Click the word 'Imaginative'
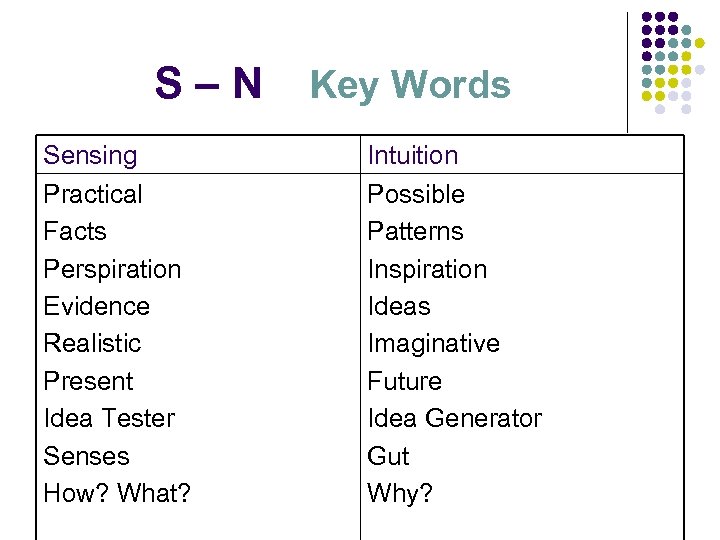720x540 pixels. [433, 343]
